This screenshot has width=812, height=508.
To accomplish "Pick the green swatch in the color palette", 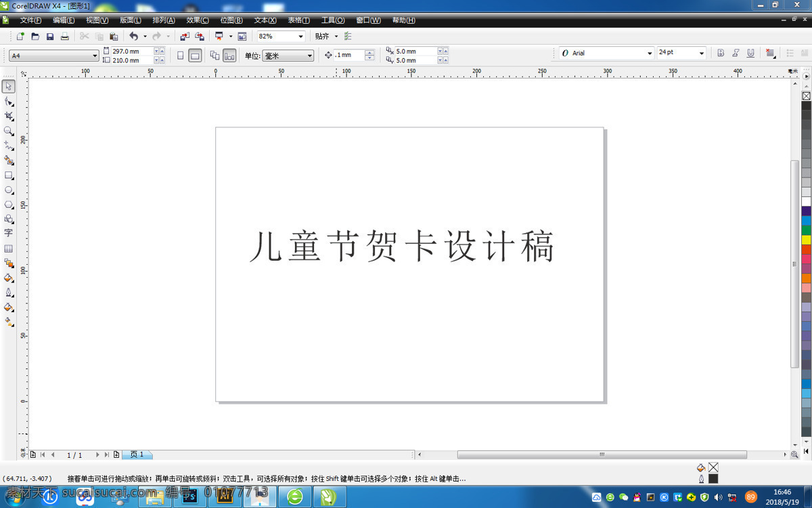I will [x=806, y=230].
